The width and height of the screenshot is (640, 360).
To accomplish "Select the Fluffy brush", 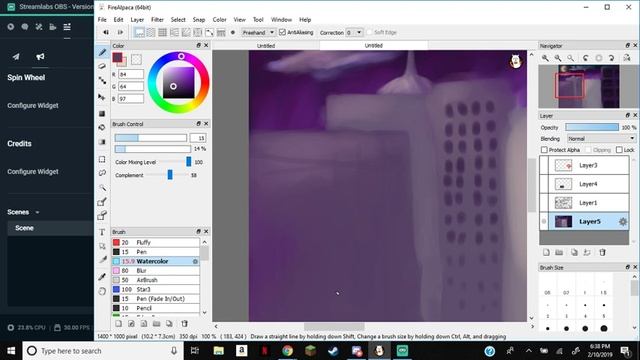I will coord(156,242).
